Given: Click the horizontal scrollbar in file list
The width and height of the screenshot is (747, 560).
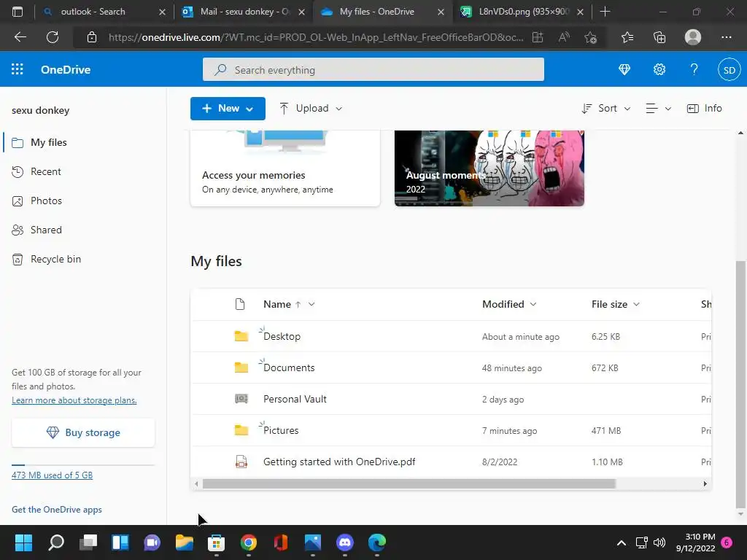Looking at the screenshot, I should coord(409,484).
